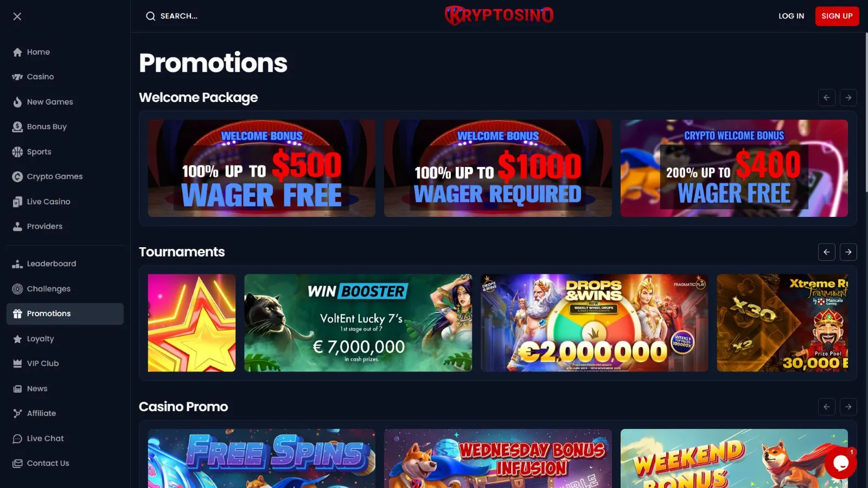Click the page vertical scrollbar
The image size is (868, 488).
click(x=866, y=114)
